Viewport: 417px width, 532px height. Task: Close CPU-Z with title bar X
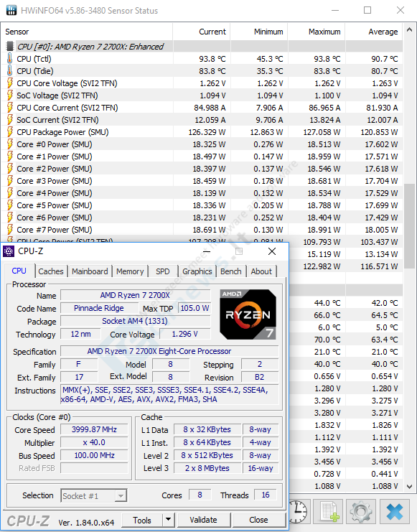pos(272,251)
